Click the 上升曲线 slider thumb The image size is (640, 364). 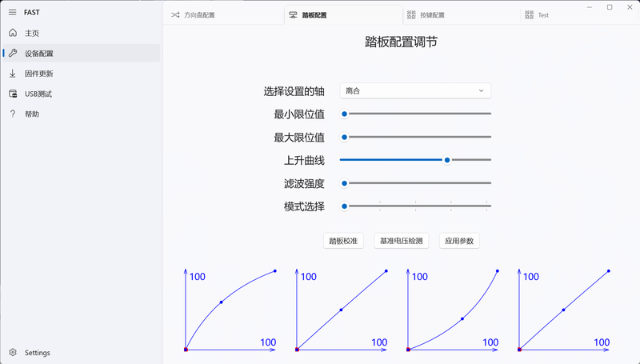447,160
